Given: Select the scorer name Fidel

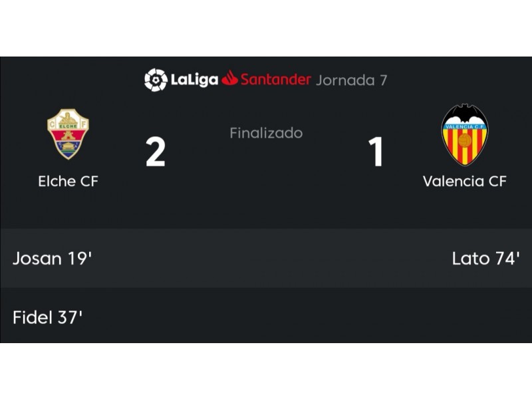Looking at the screenshot, I should 33,318.
